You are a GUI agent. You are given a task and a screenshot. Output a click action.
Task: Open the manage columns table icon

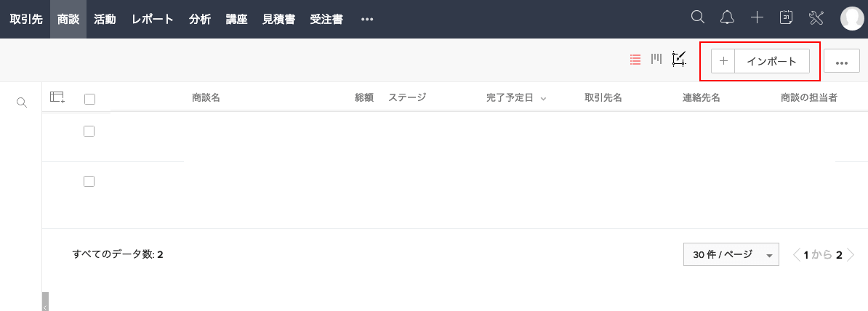[57, 97]
